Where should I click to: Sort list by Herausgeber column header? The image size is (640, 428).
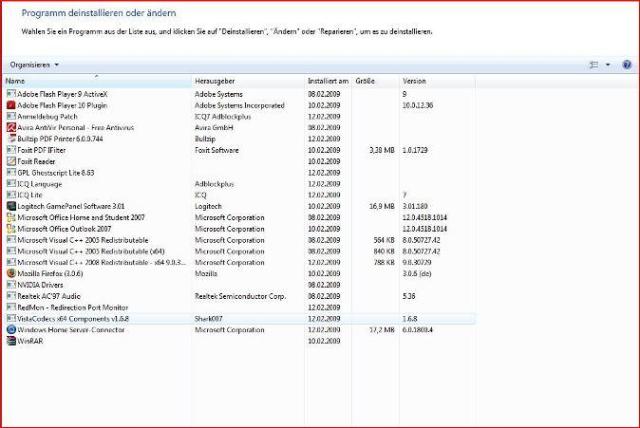click(x=248, y=81)
